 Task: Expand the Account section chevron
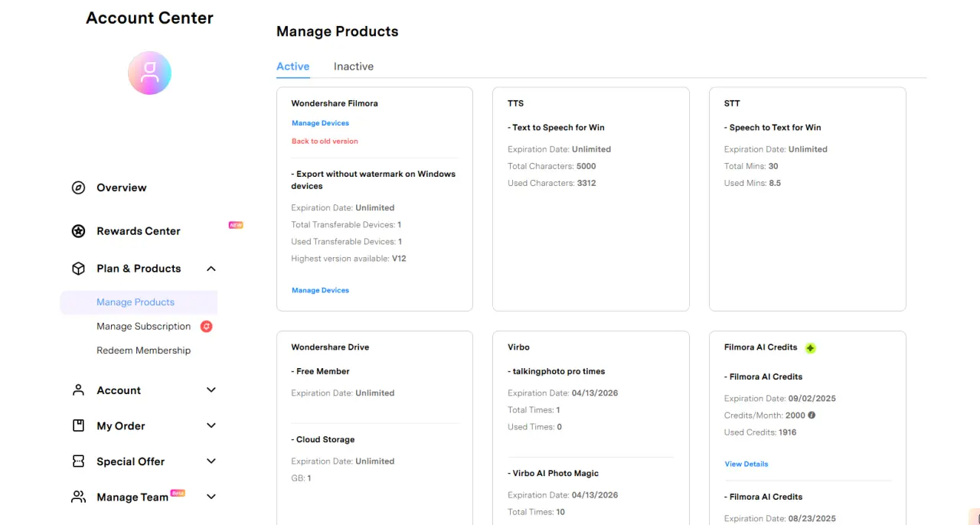click(211, 390)
